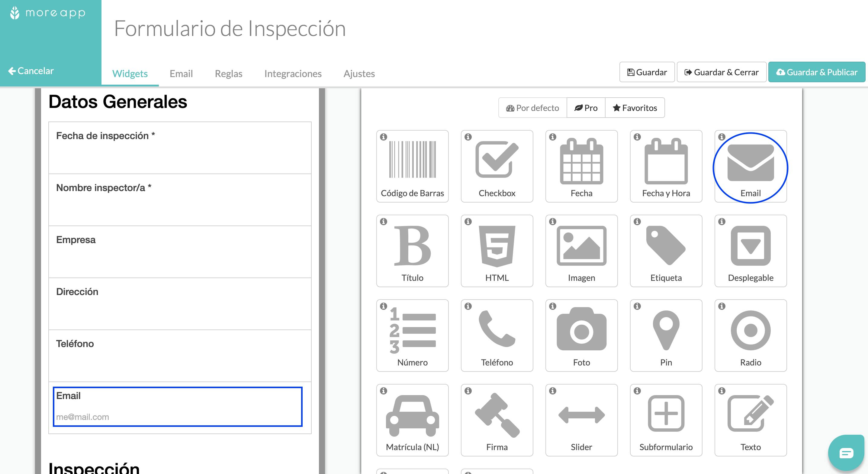Select the Teléfono form field
This screenshot has width=868, height=474.
180,355
